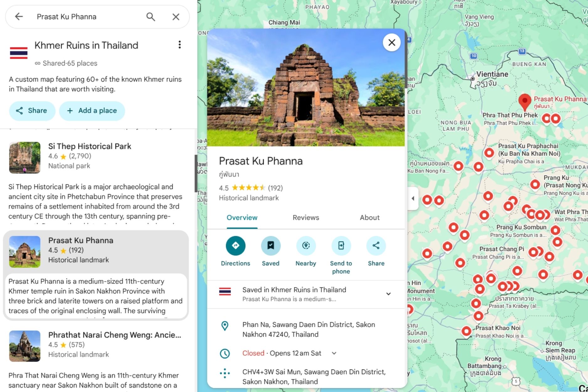Click the Thailand flag list icon
This screenshot has height=392, width=588.
pyautogui.click(x=19, y=53)
